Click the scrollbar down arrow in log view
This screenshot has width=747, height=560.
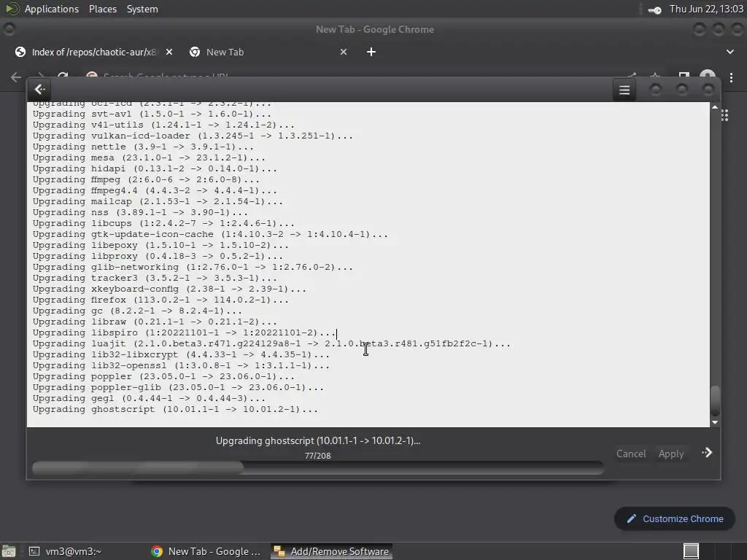point(715,422)
